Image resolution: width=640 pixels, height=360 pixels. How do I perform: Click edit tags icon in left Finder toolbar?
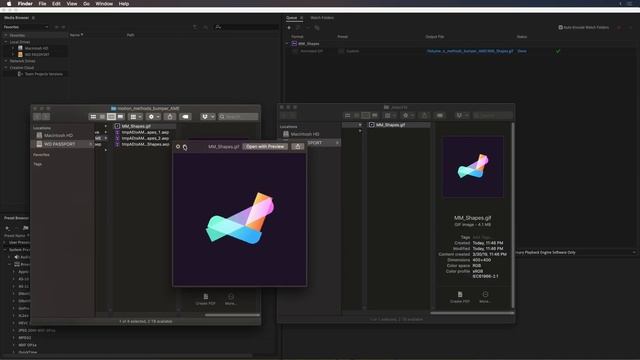point(185,117)
